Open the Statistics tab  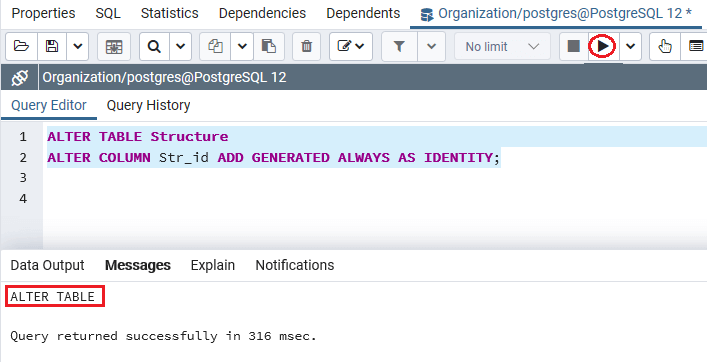[x=170, y=14]
